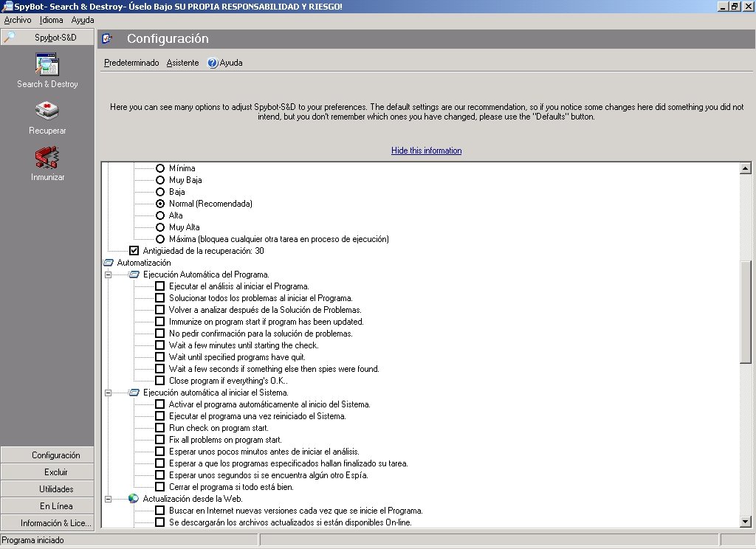This screenshot has width=756, height=549.
Task: Open the Utilidades sidebar section
Action: pos(47,488)
